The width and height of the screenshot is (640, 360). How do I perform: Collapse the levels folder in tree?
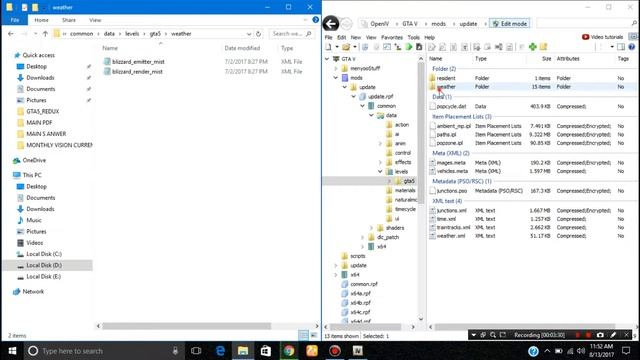(380, 172)
